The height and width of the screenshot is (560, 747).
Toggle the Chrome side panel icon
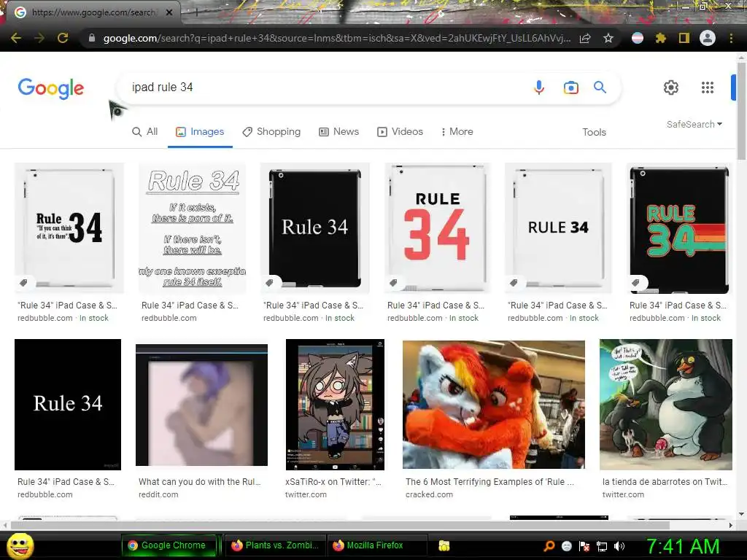point(684,38)
